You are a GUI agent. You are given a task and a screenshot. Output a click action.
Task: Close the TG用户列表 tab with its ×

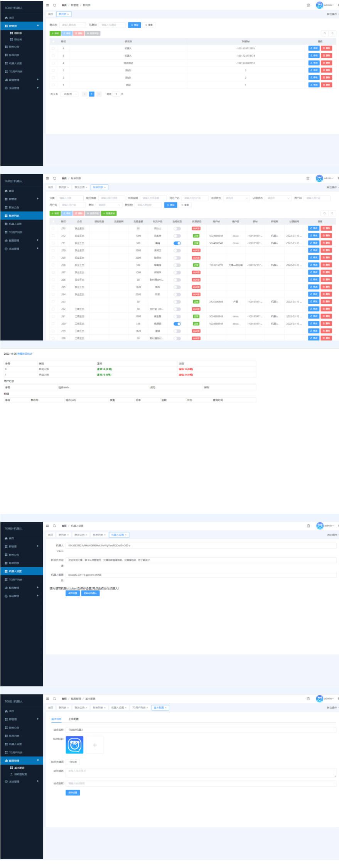point(147,708)
